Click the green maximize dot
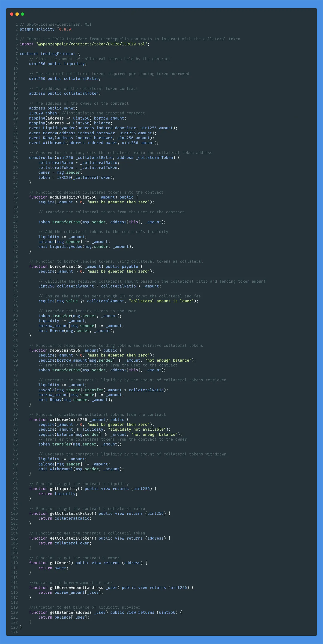Screen dimensions: 323x644 point(22,14)
